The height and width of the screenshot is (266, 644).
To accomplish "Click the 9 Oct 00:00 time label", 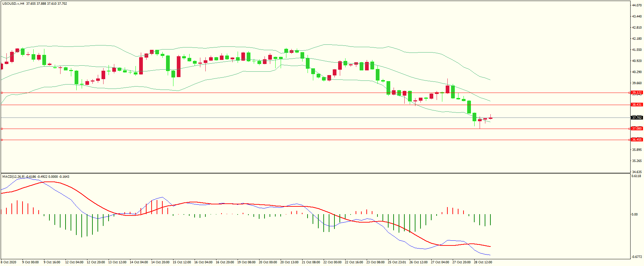I will [x=31, y=262].
